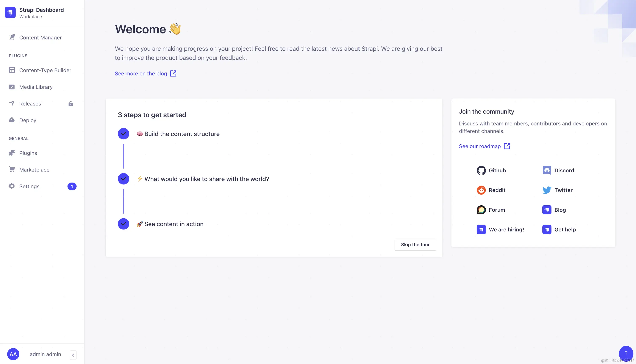Open the admin admin user menu

point(34,354)
